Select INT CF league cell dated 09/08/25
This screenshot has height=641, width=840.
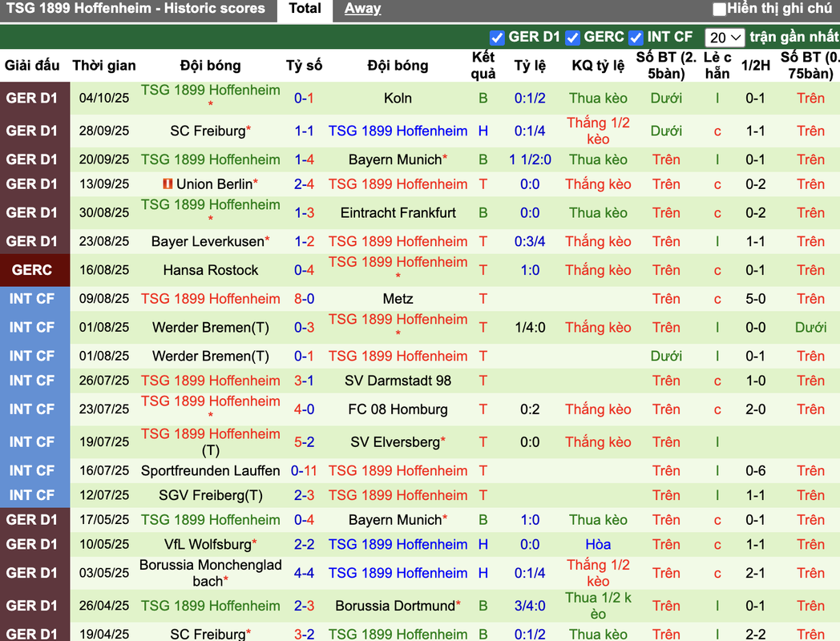coord(34,299)
